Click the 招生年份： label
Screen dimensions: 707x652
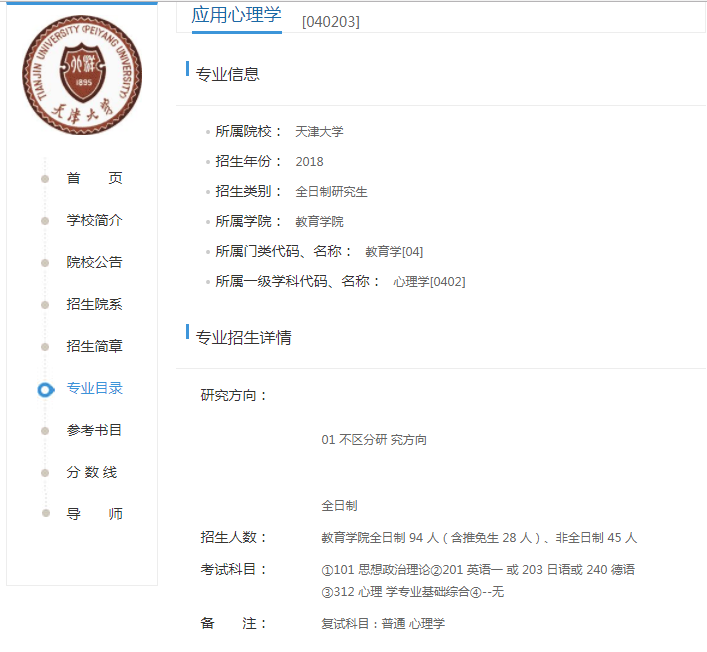tap(249, 161)
